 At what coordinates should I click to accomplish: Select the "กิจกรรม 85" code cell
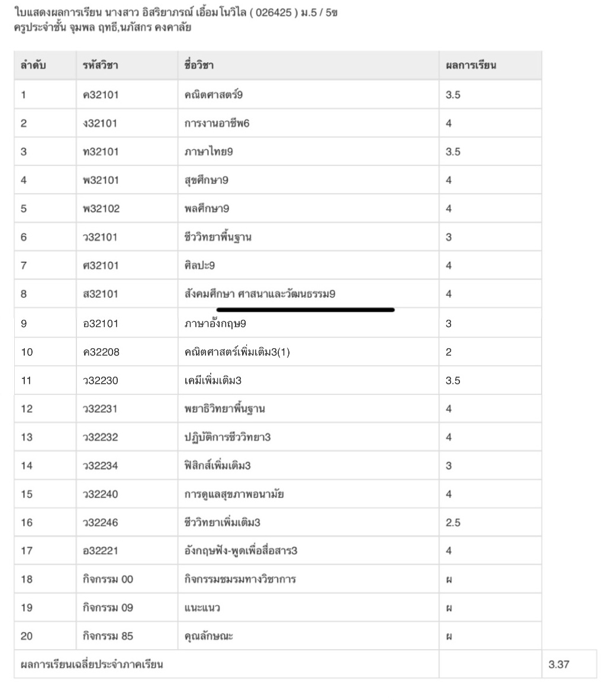(x=108, y=636)
